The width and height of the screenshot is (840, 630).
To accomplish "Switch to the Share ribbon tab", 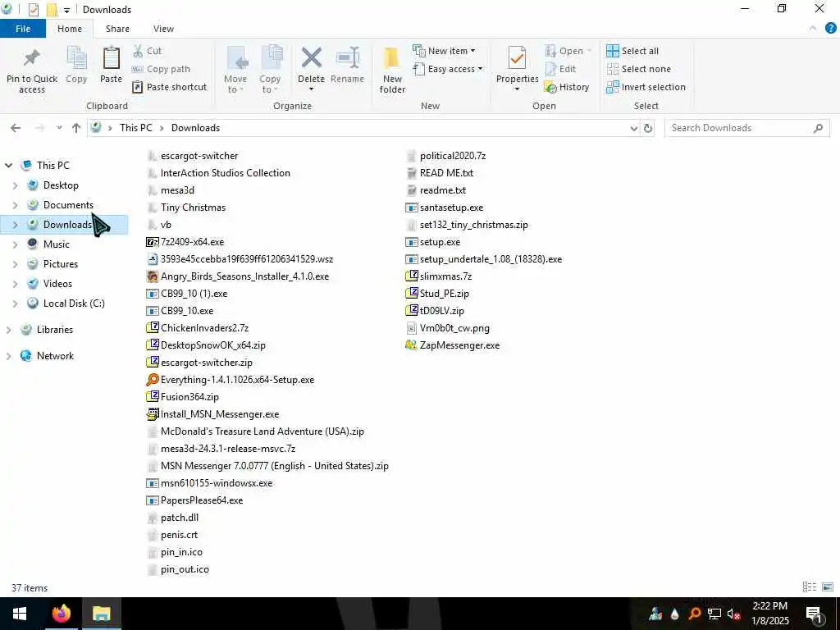I will 117,29.
